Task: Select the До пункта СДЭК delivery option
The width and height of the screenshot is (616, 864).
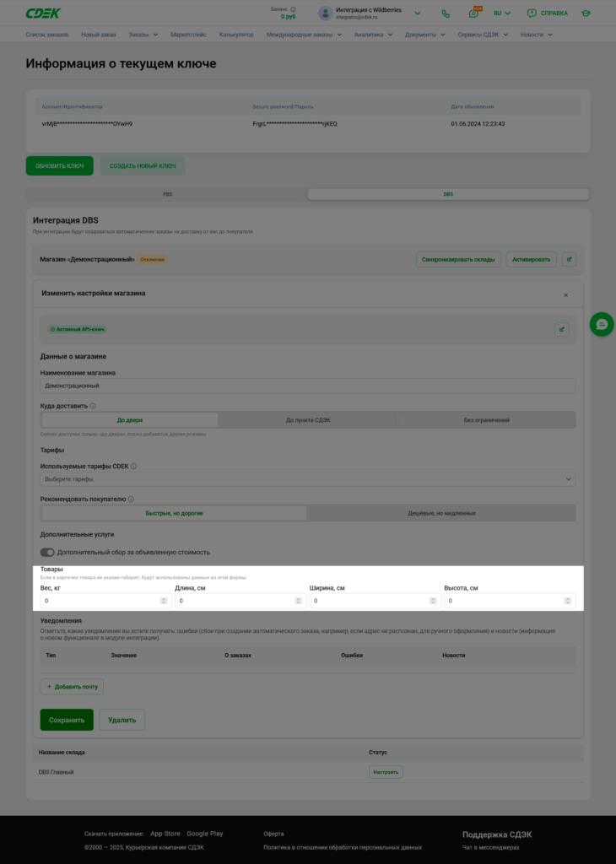Action: pyautogui.click(x=308, y=420)
